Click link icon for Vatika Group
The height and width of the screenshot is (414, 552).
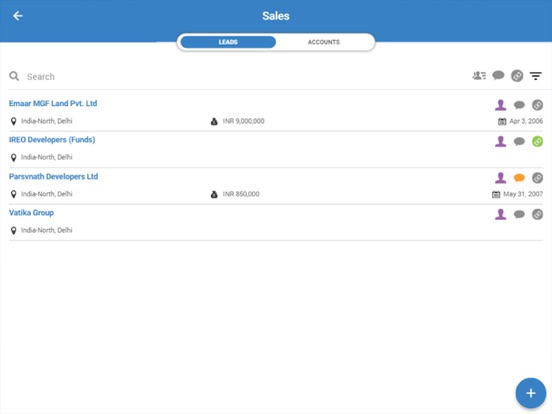click(537, 214)
